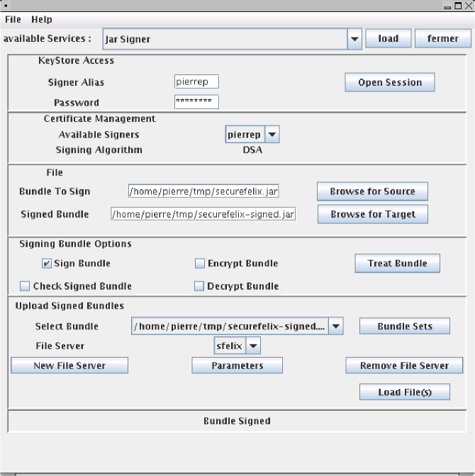Screen dimensions: 475x476
Task: Uncheck the Sign Bundle checkbox
Action: click(47, 263)
